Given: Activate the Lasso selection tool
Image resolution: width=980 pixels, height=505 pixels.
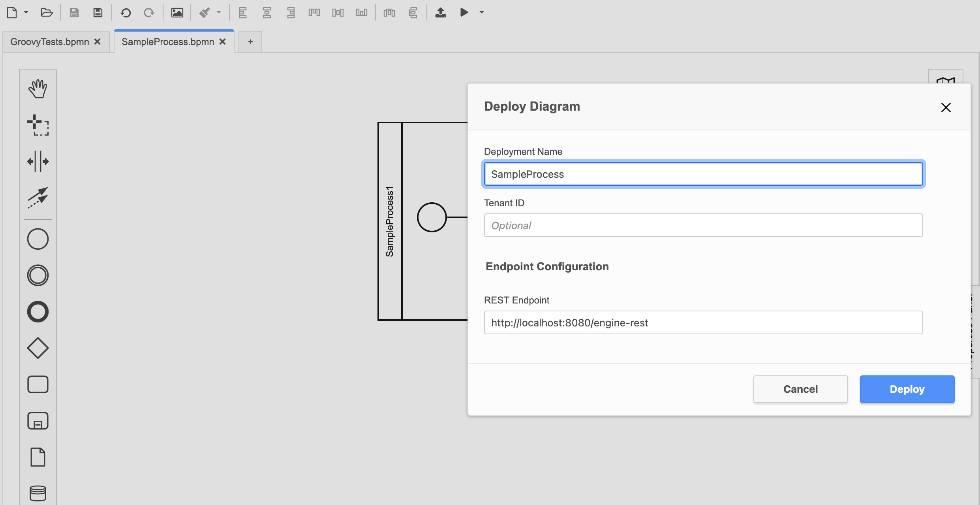Looking at the screenshot, I should [x=38, y=125].
